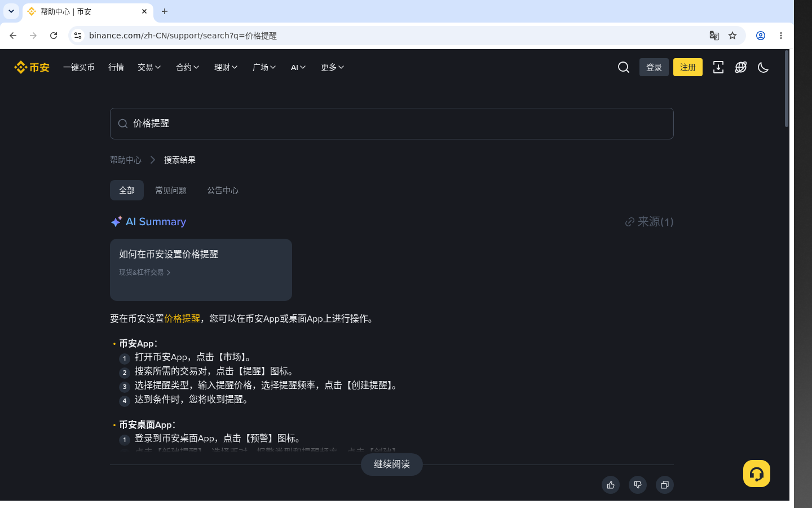Switch to the 常见问题 tab
The image size is (812, 508).
click(171, 190)
